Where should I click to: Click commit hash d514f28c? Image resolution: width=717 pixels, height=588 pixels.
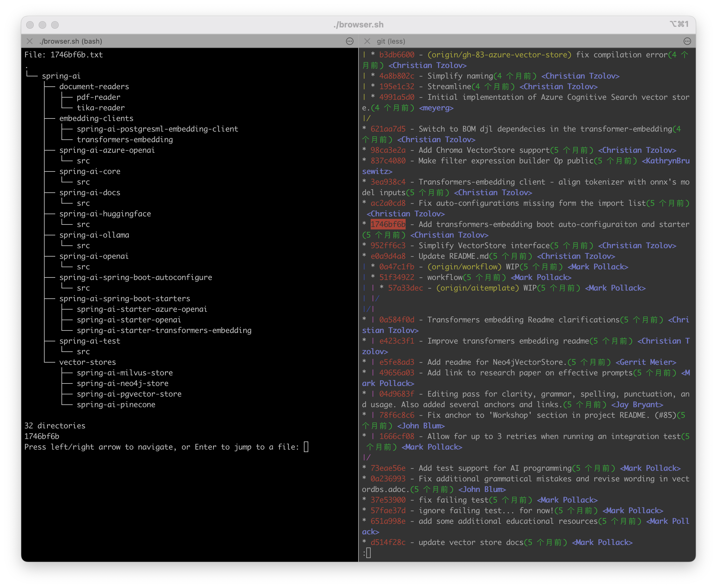[x=388, y=542]
